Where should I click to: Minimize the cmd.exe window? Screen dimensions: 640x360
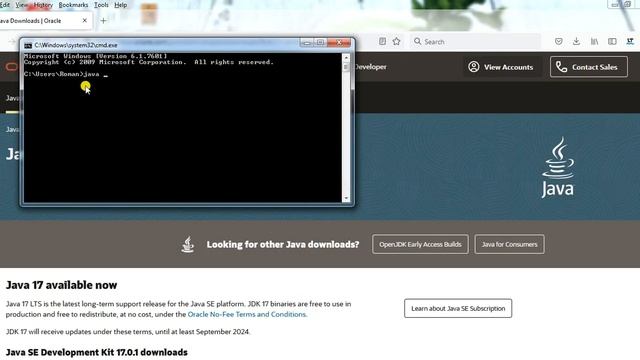307,42
